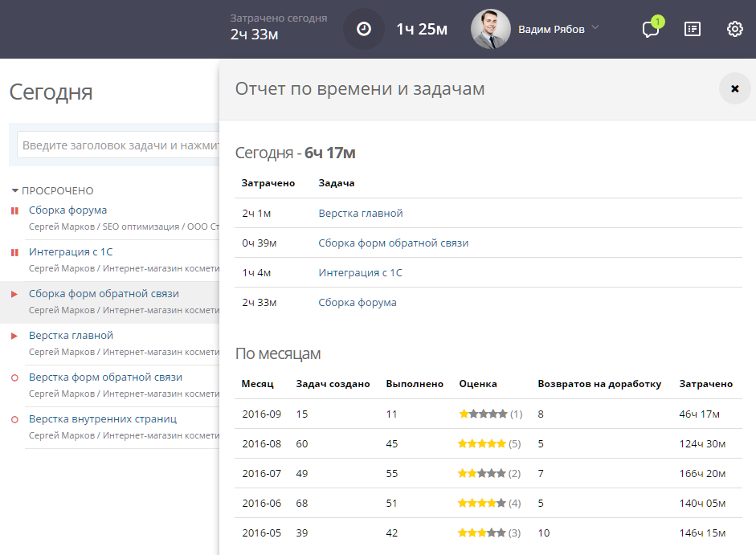Open the report list icon in header
Image resolution: width=756 pixels, height=555 pixels.
[x=692, y=29]
